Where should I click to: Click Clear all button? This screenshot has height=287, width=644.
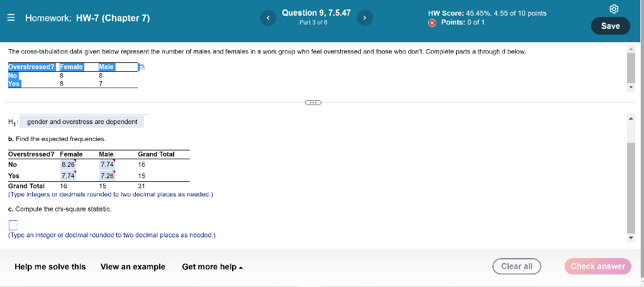[x=517, y=266]
